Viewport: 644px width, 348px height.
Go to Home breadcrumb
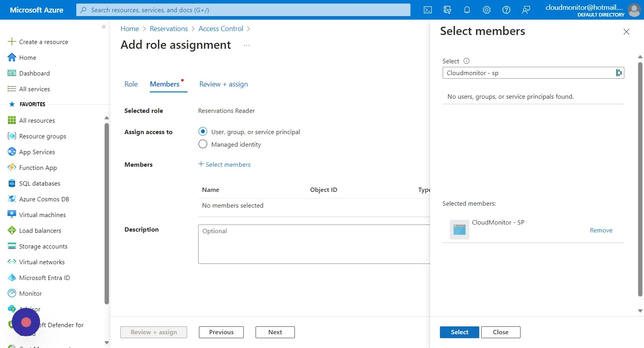click(130, 29)
